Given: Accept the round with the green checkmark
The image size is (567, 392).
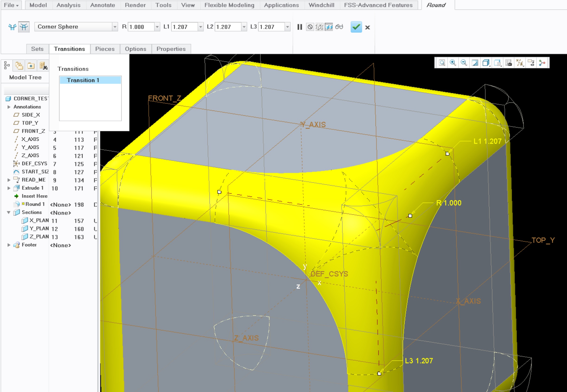Looking at the screenshot, I should (356, 27).
